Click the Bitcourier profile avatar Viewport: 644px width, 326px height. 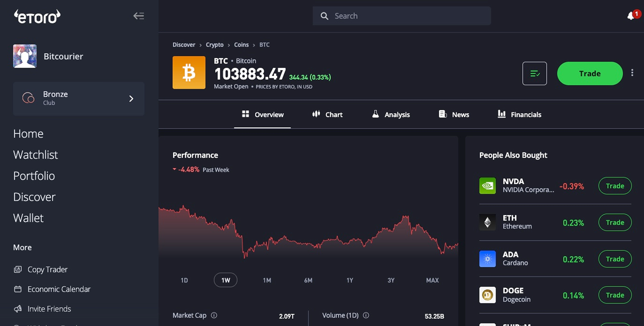25,56
